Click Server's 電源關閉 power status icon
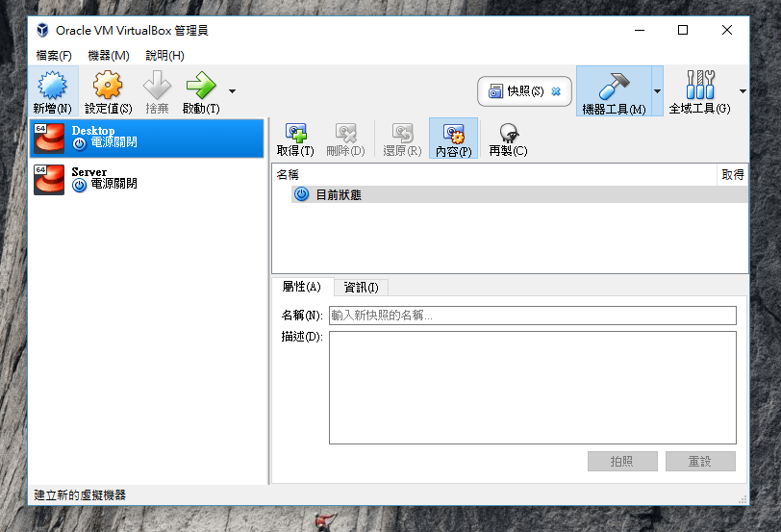This screenshot has height=532, width=781. click(x=80, y=186)
